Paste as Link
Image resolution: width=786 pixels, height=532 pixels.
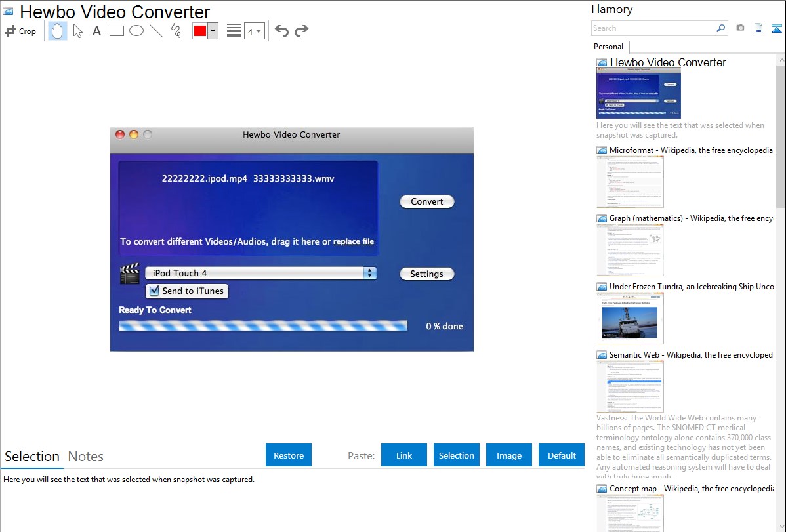pyautogui.click(x=404, y=455)
